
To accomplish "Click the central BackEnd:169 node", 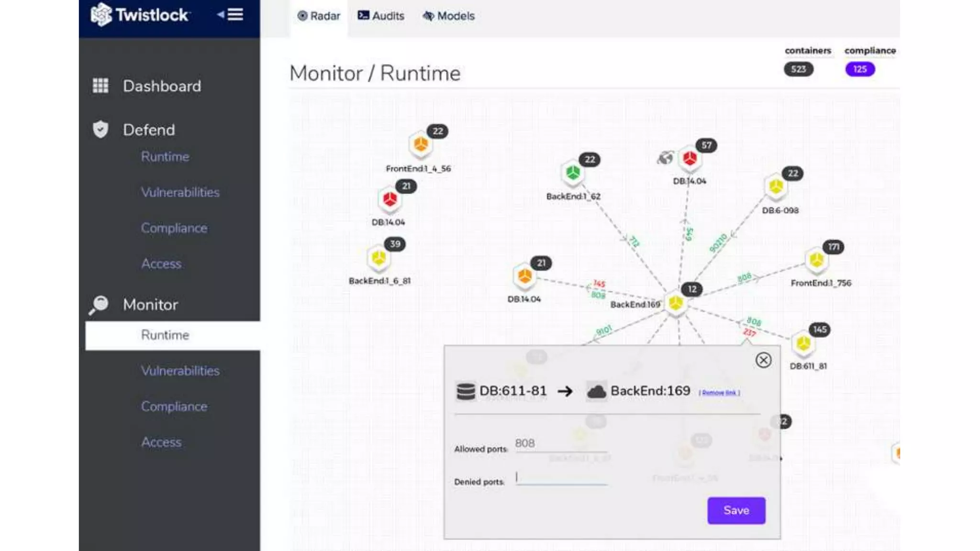I will (x=675, y=303).
